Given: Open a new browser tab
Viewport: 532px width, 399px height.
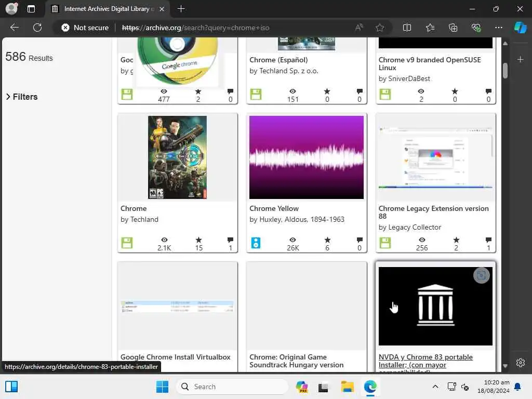Looking at the screenshot, I should pyautogui.click(x=181, y=9).
